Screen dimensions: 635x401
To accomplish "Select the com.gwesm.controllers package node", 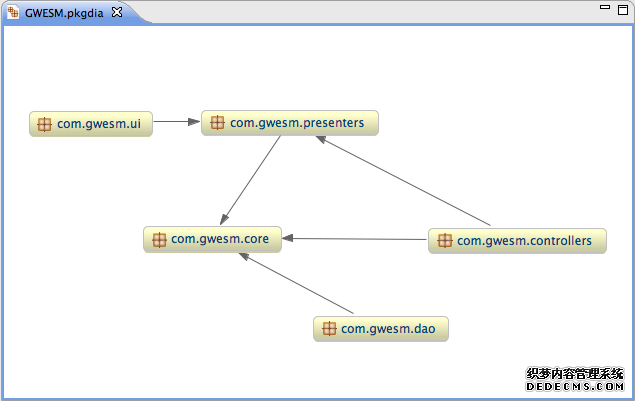I will pos(517,241).
